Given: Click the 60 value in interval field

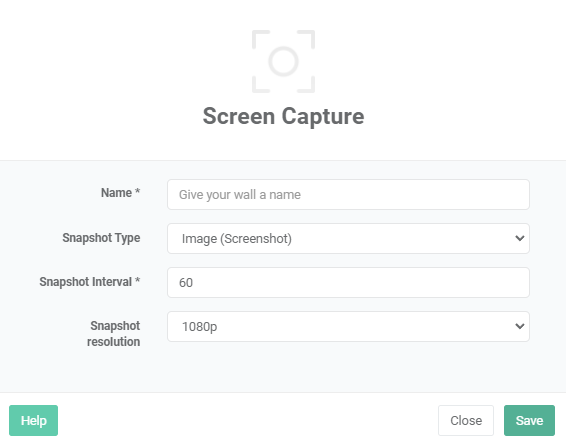Looking at the screenshot, I should pos(186,283).
